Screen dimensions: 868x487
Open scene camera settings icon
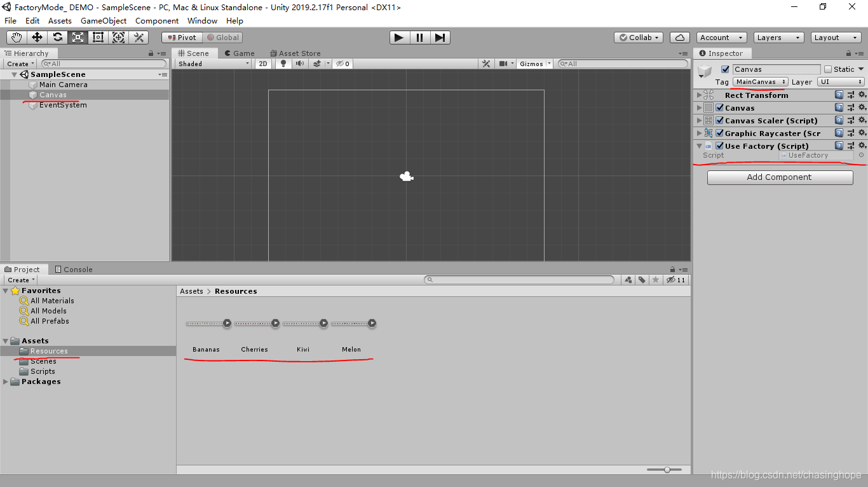tap(503, 64)
